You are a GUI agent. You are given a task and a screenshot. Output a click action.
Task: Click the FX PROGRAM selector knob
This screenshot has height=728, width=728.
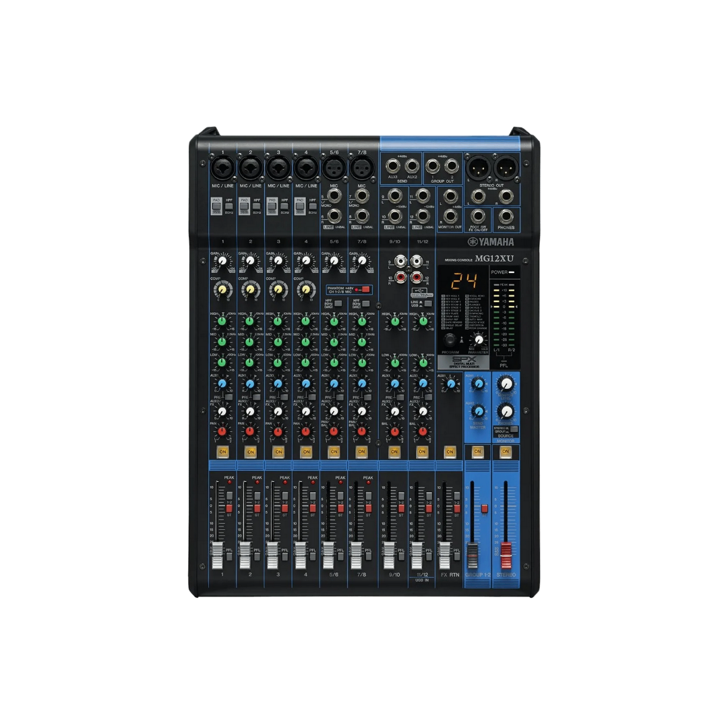point(450,340)
